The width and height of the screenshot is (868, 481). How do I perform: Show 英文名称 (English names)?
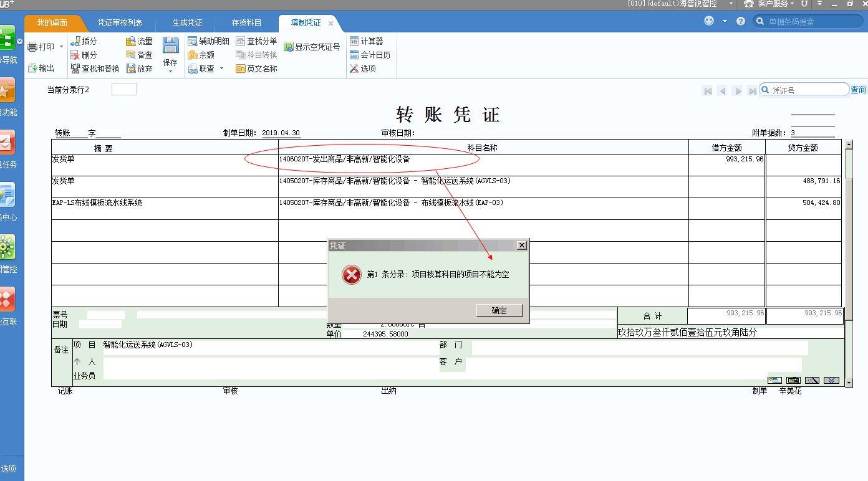tap(256, 69)
